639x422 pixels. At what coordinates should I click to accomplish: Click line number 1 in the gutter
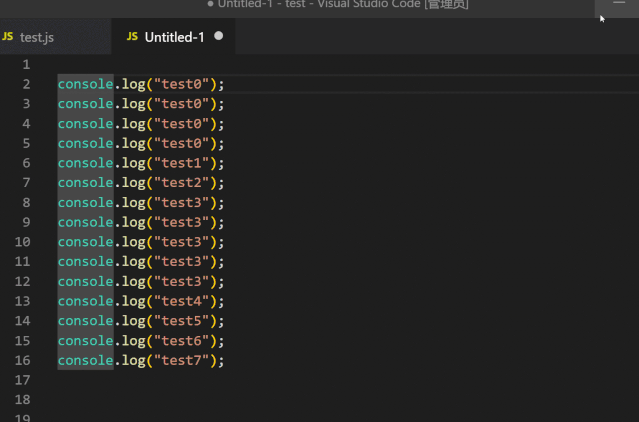(x=26, y=64)
